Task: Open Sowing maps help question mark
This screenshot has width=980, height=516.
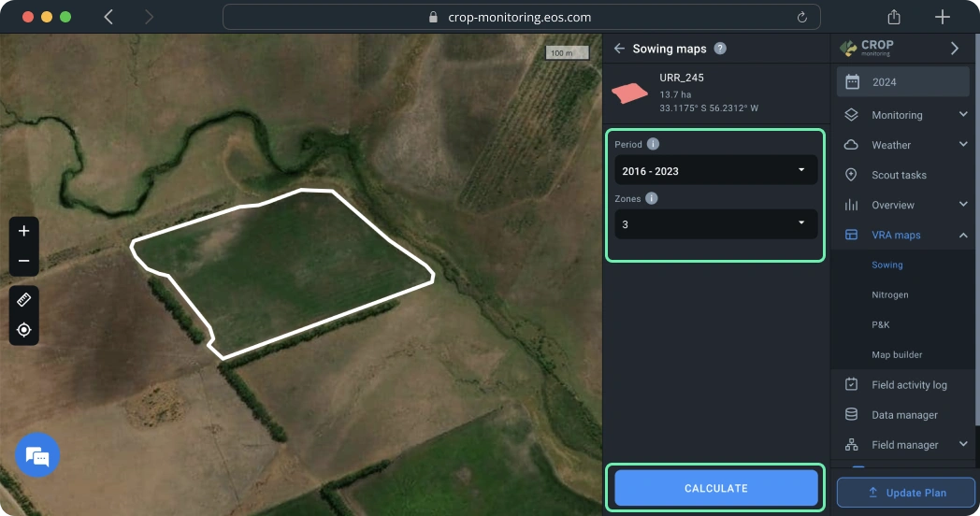Action: pyautogui.click(x=720, y=49)
